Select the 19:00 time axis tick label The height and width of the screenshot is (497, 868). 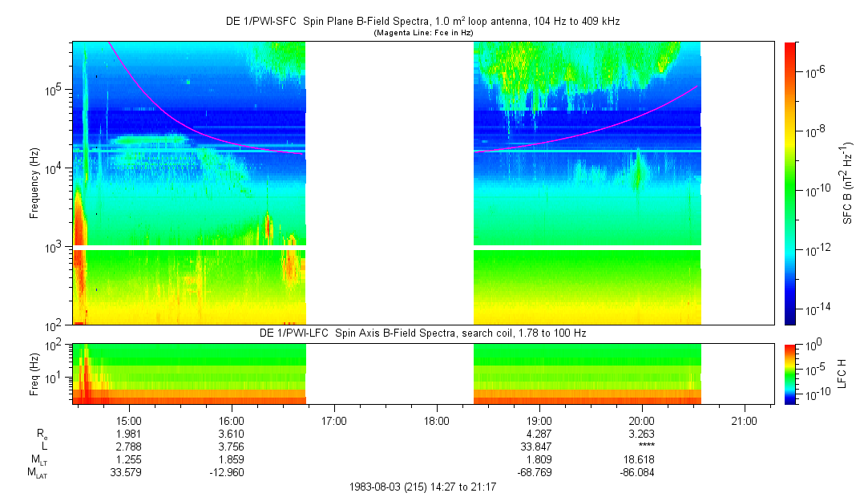coord(539,420)
